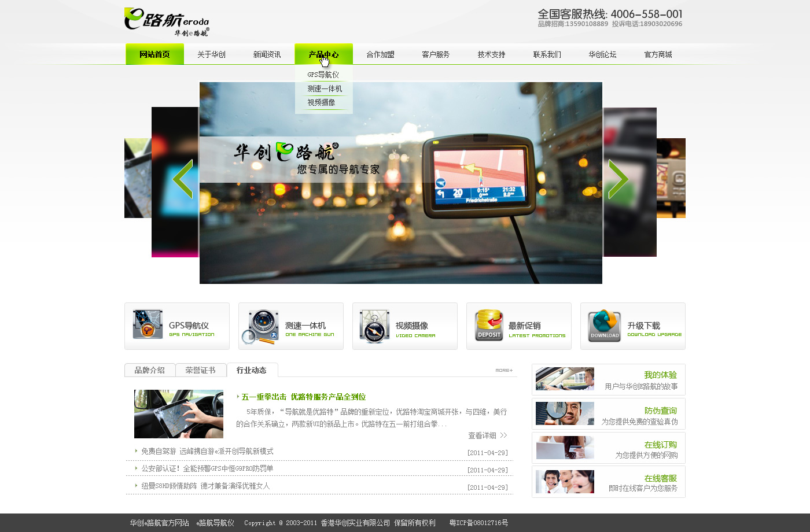Click the 粤ICP备08012716号 footer text
This screenshot has height=532, width=810.
click(x=478, y=523)
